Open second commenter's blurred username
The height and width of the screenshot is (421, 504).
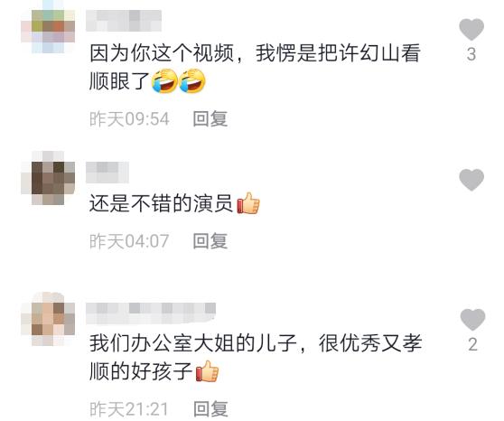(107, 173)
